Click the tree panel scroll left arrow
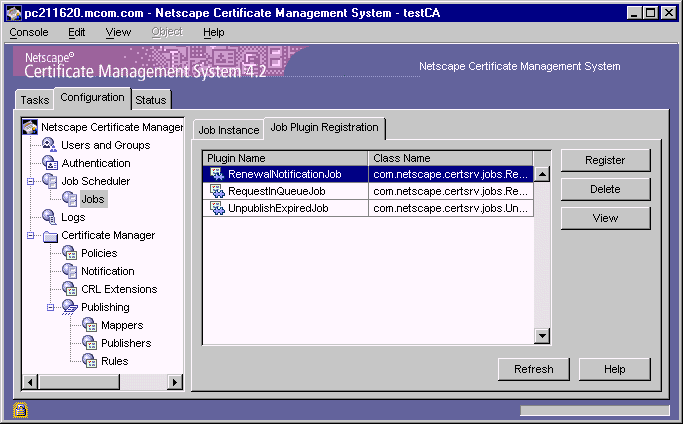This screenshot has height=424, width=683. [30, 382]
